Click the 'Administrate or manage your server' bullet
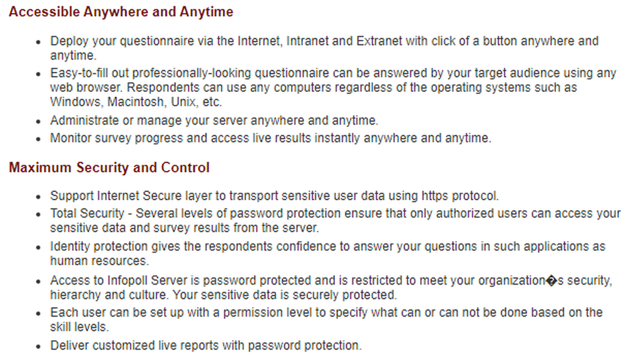The width and height of the screenshot is (626, 364). 214,121
